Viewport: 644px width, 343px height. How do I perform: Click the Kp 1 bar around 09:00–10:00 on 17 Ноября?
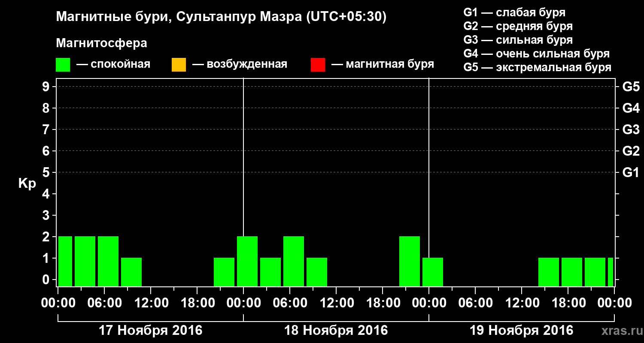[x=131, y=272]
